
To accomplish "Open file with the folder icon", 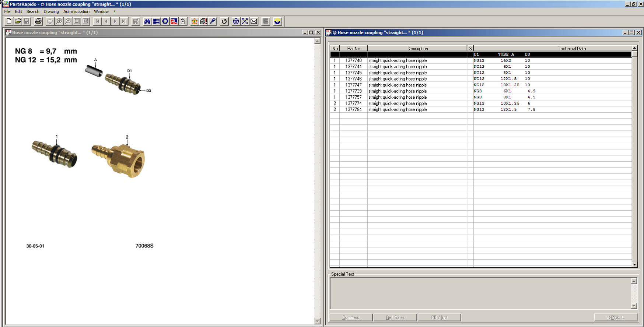I will tap(18, 21).
